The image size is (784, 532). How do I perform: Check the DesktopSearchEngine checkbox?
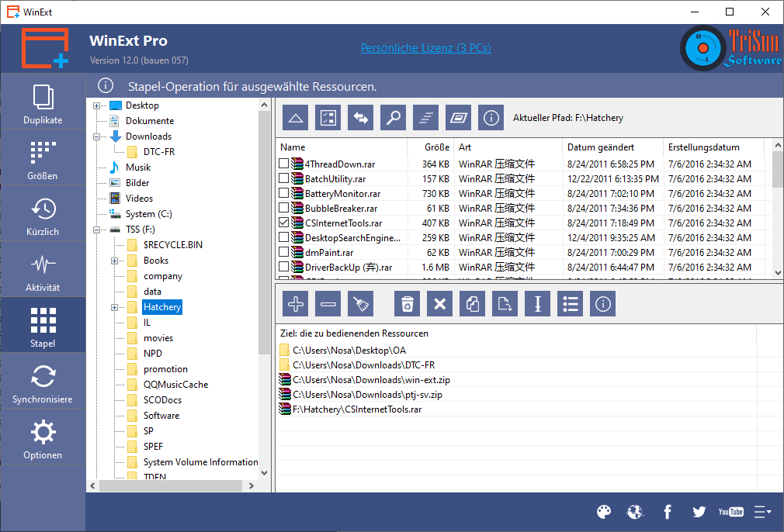point(284,237)
